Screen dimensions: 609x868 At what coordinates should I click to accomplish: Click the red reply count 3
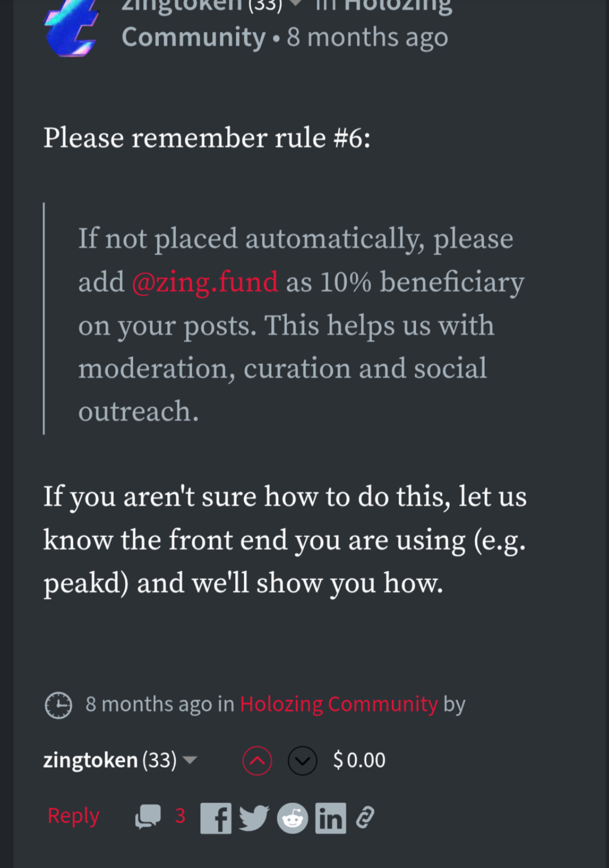point(180,816)
